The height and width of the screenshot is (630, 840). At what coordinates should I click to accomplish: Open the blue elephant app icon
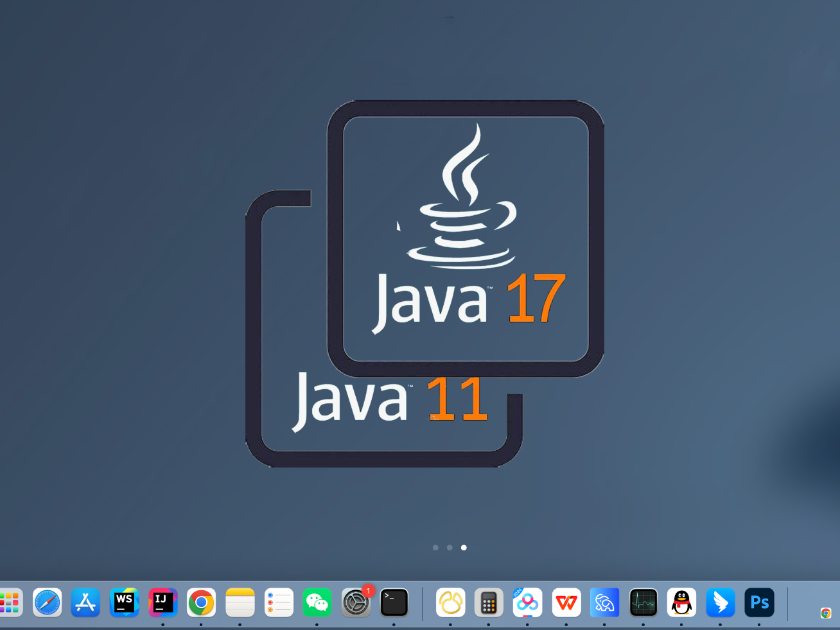pyautogui.click(x=604, y=602)
